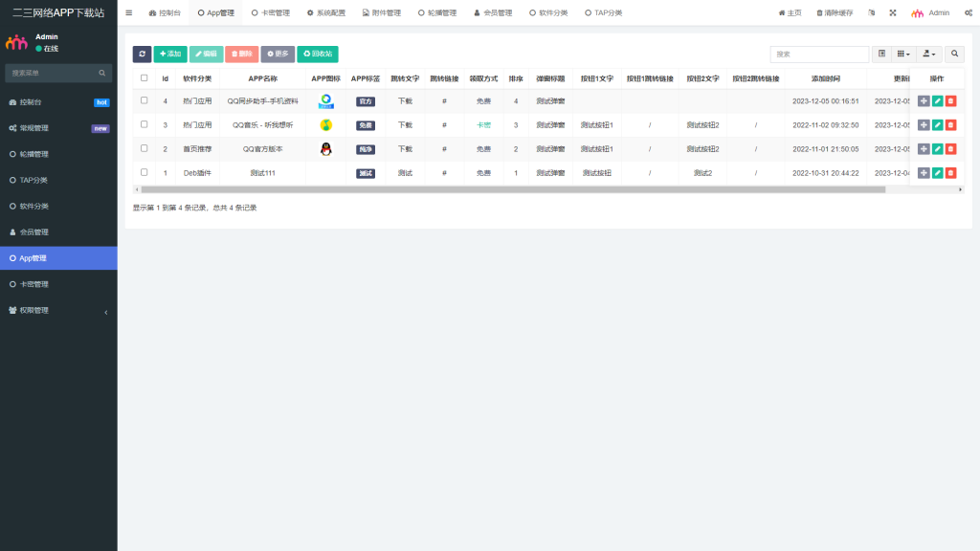Open the export data dropdown
This screenshot has width=980, height=551.
point(928,55)
